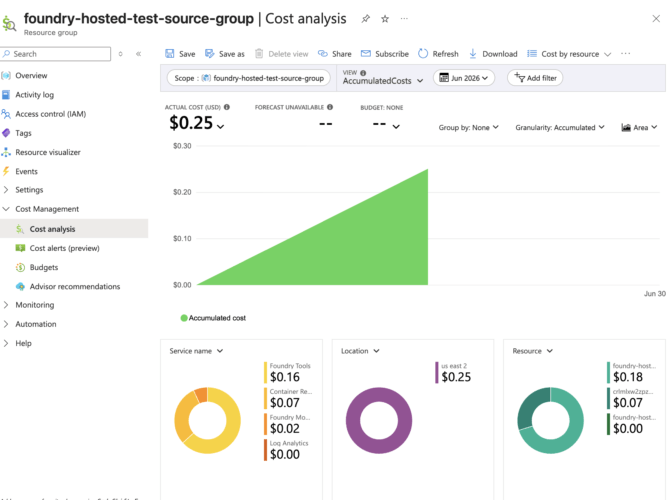Open the AccumulatedCosts view dropdown

pyautogui.click(x=382, y=81)
